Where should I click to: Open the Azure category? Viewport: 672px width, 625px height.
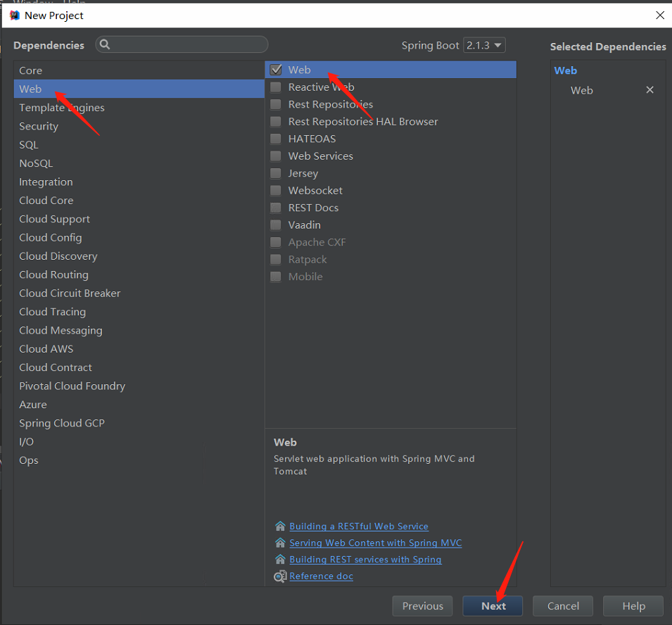coord(139,405)
